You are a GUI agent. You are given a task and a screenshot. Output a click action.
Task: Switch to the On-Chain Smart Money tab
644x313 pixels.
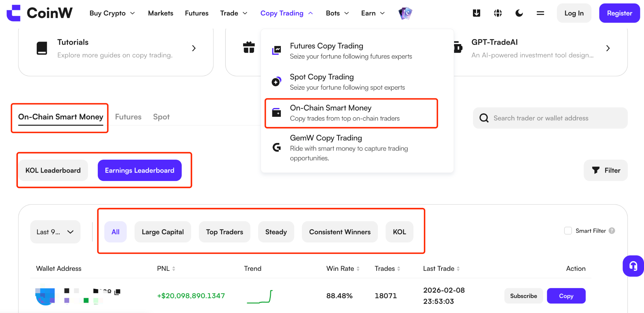(x=61, y=117)
